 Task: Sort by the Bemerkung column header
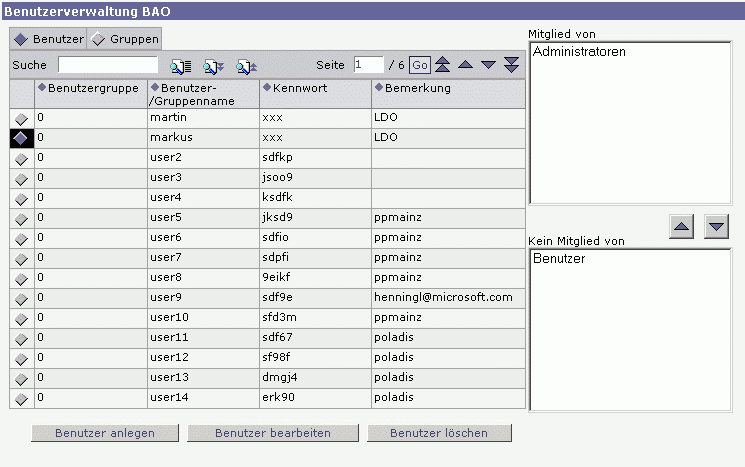point(416,88)
